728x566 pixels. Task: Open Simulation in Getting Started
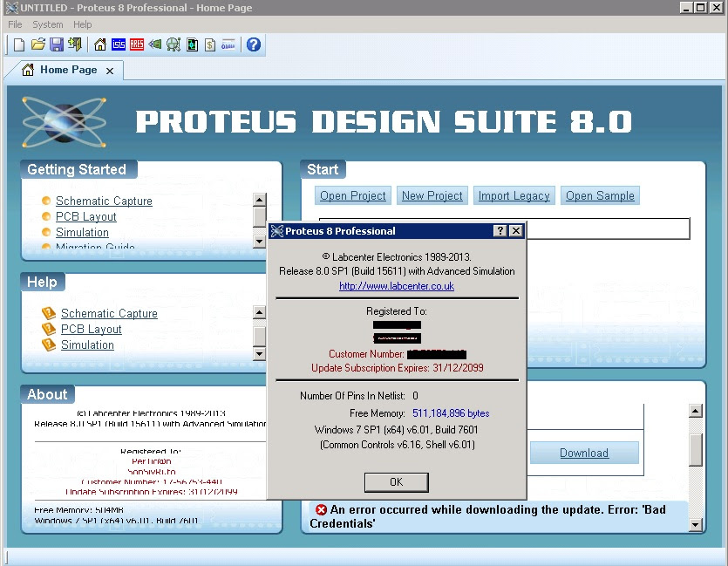pos(82,232)
